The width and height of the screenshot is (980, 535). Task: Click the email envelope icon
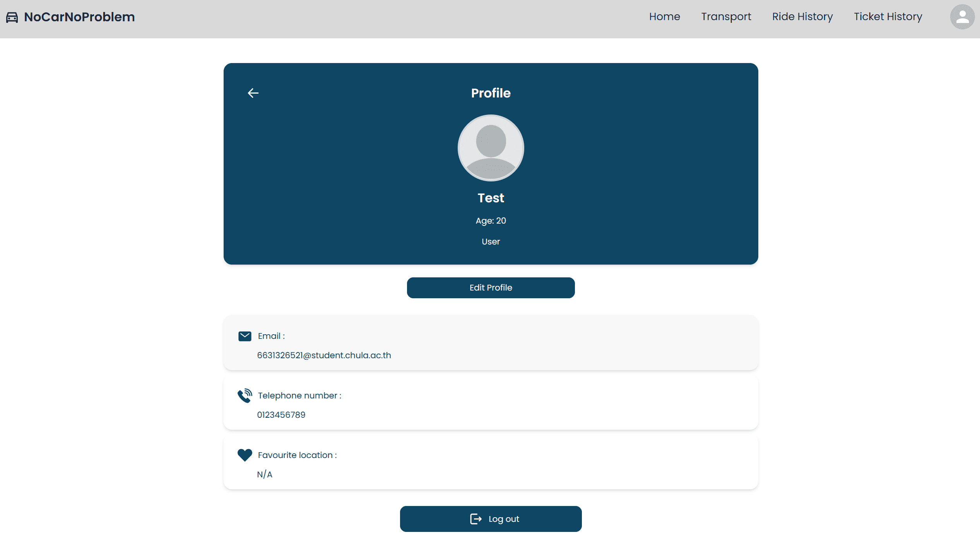245,336
